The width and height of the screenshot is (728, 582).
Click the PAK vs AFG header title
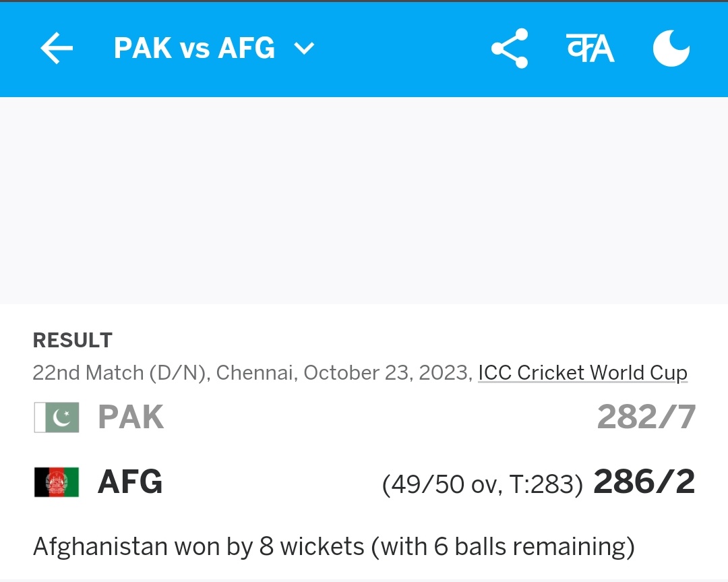click(194, 49)
